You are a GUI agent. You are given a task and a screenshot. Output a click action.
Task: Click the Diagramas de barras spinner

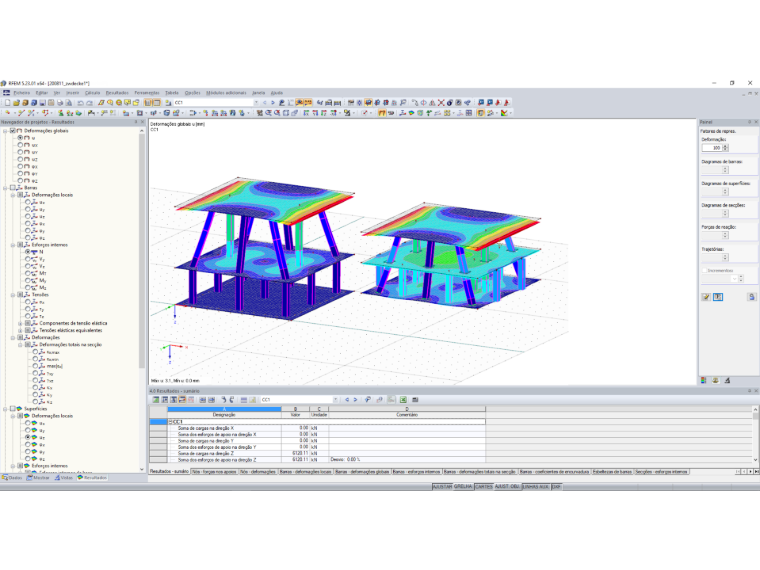(725, 170)
